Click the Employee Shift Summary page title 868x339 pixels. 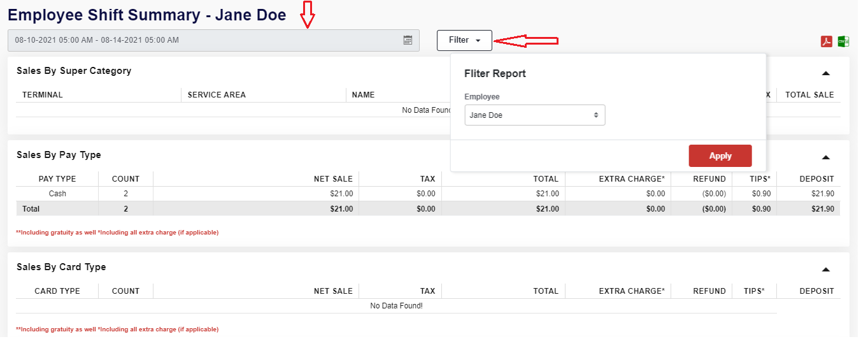(146, 15)
